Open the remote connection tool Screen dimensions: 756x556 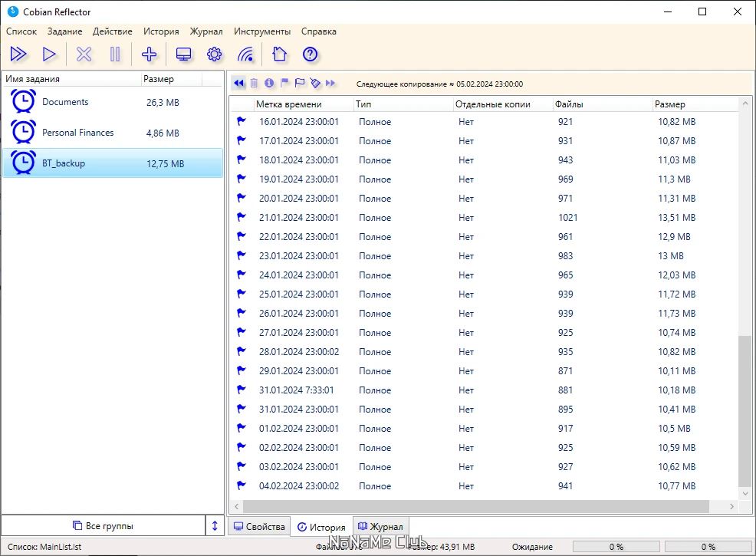(245, 54)
